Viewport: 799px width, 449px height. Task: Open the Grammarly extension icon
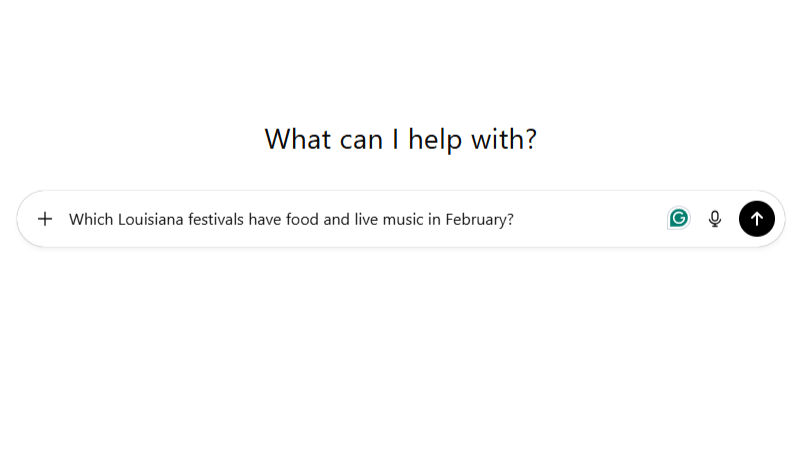coord(679,218)
